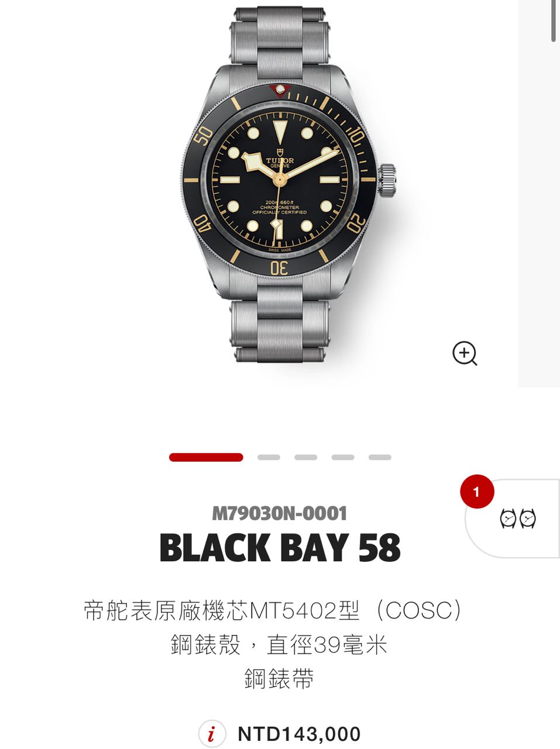Tap the NTD143,000 price text
The height and width of the screenshot is (749, 560).
point(300,734)
